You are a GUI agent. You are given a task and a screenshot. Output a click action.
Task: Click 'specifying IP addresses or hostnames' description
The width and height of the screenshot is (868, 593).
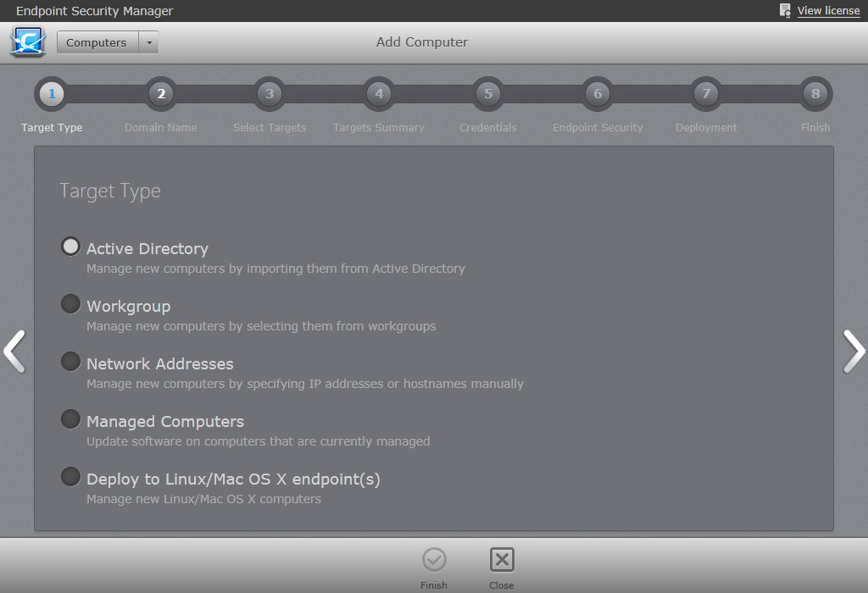click(x=305, y=384)
